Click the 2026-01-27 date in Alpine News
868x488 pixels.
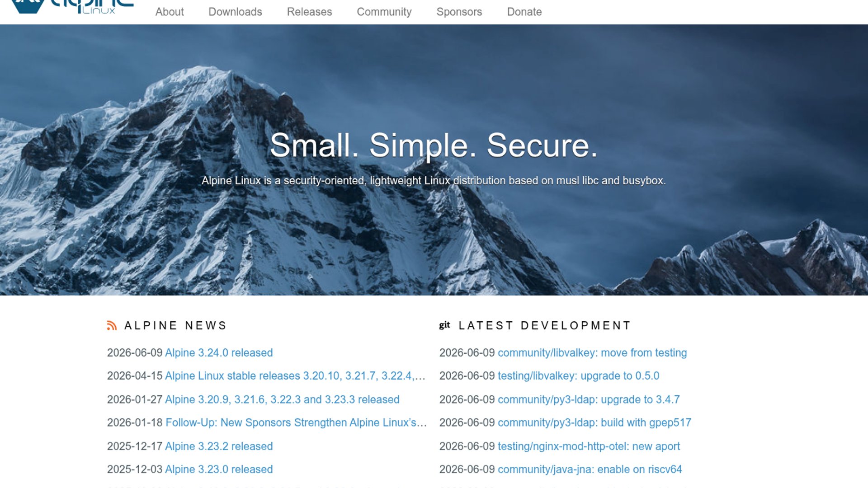(x=135, y=399)
